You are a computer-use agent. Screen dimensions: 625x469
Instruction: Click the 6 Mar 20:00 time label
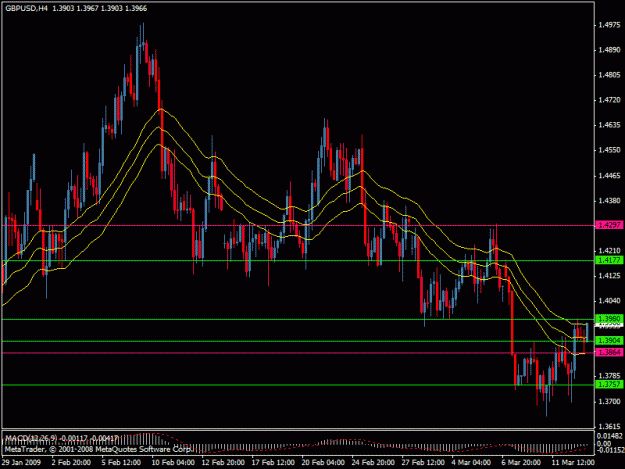click(521, 462)
